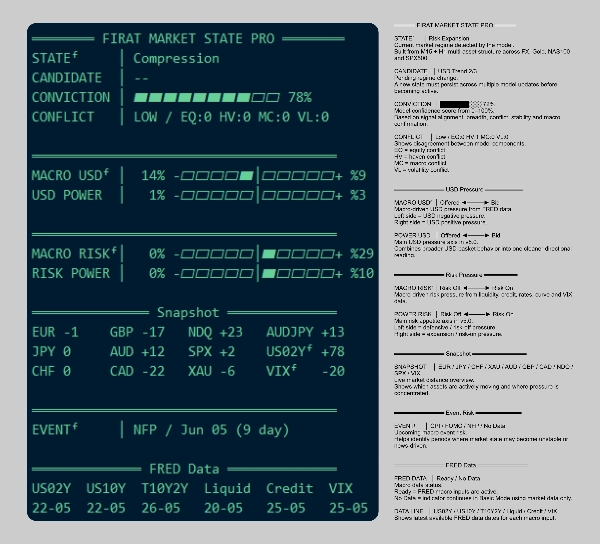Select the AUDJPY +13 snapshot entry
The image size is (600, 544).
coord(305,332)
